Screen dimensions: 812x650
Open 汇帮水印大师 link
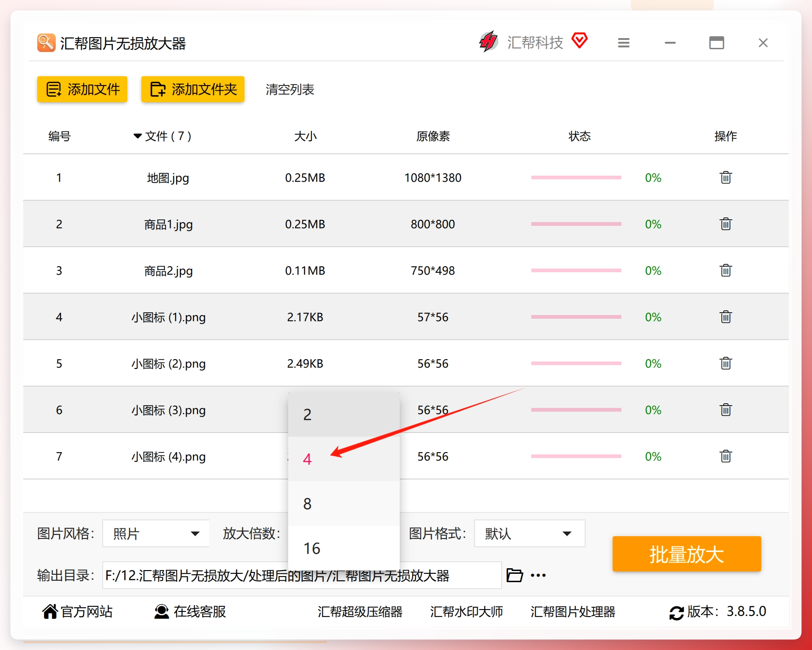(467, 611)
